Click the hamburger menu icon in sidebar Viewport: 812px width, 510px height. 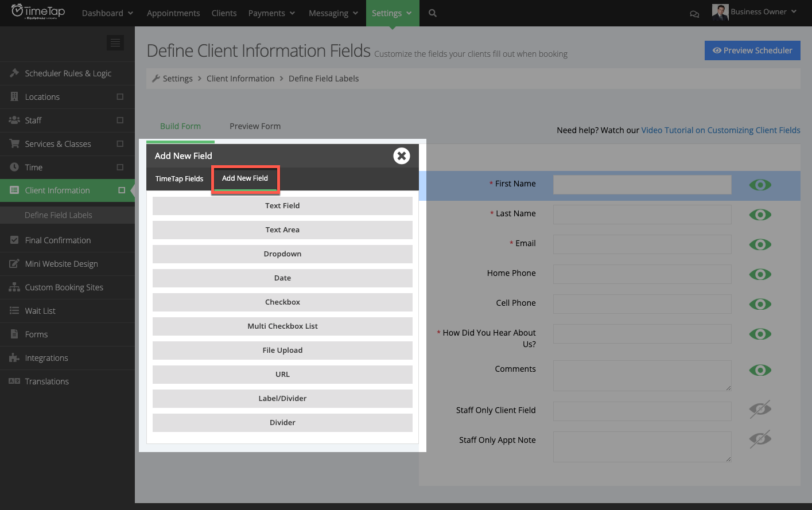[x=115, y=42]
